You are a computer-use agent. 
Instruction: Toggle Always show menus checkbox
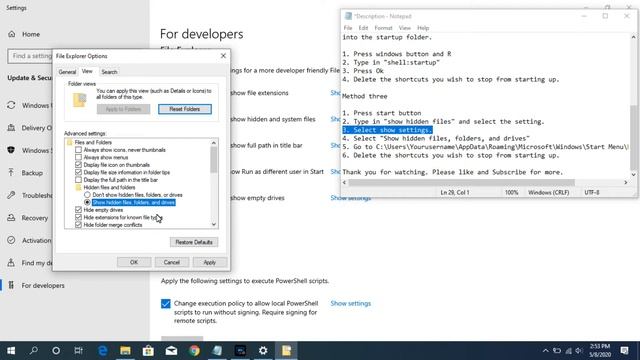78,157
